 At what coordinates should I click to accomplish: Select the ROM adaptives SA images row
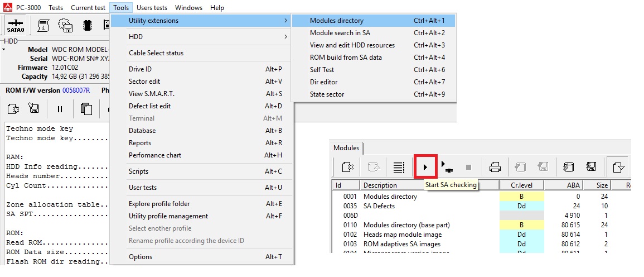pos(481,243)
